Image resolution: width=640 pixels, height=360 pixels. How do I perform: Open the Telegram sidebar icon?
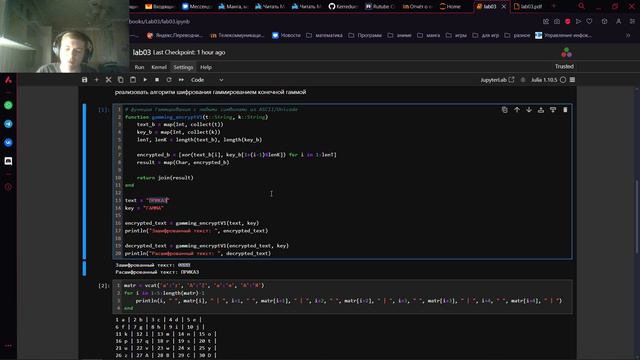tap(8, 124)
